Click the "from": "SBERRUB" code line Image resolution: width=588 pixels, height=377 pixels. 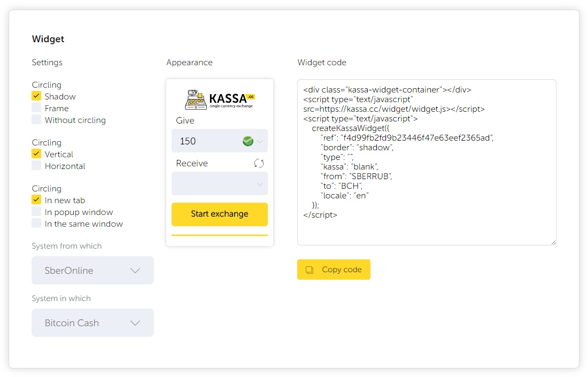(356, 176)
